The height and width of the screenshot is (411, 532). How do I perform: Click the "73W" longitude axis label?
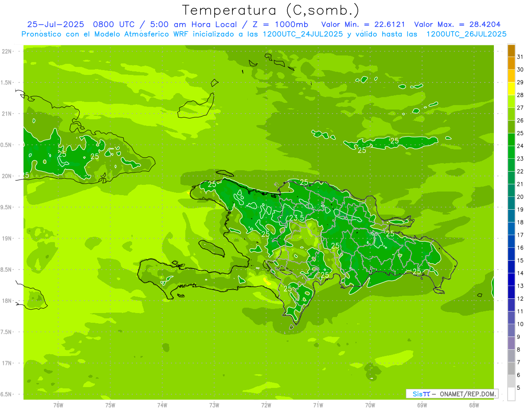(x=214, y=405)
